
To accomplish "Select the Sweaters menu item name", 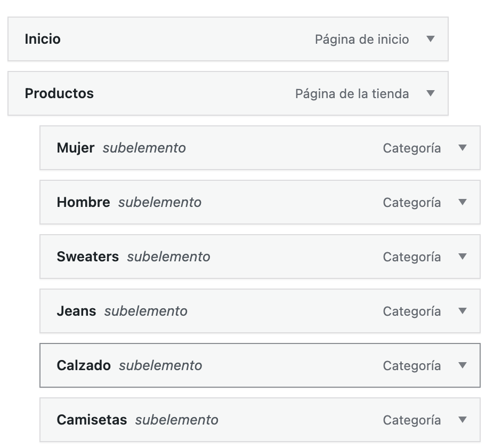I will click(87, 257).
